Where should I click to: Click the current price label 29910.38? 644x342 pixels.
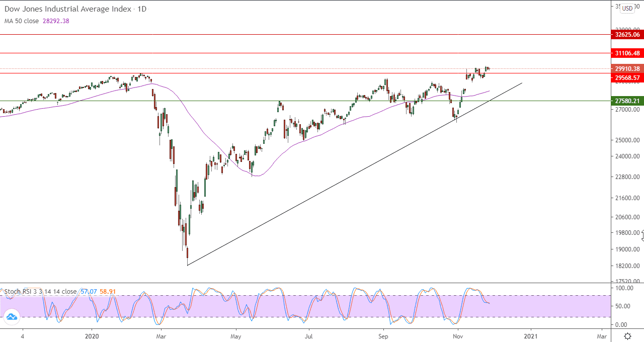pos(627,69)
